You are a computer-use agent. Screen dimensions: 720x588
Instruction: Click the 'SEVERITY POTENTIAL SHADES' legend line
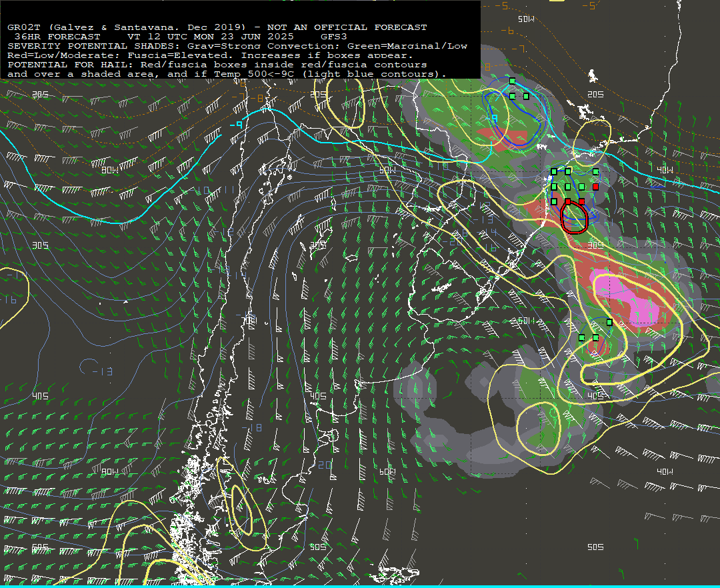pos(237,46)
